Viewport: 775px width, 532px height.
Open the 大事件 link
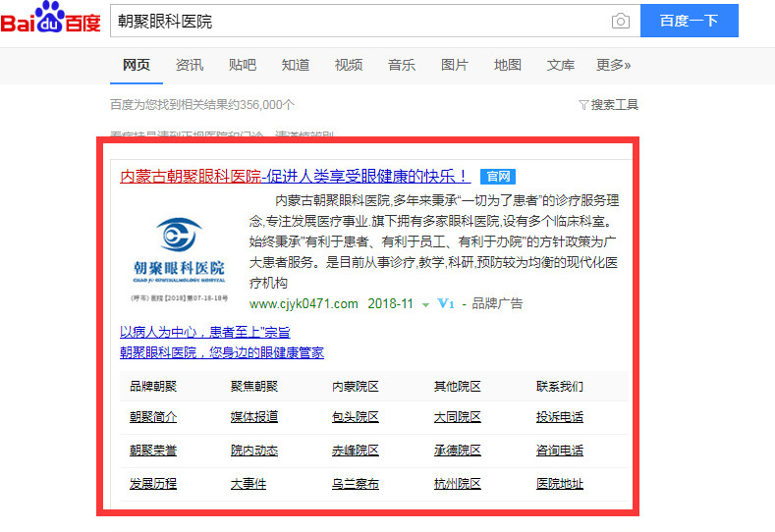click(x=249, y=484)
